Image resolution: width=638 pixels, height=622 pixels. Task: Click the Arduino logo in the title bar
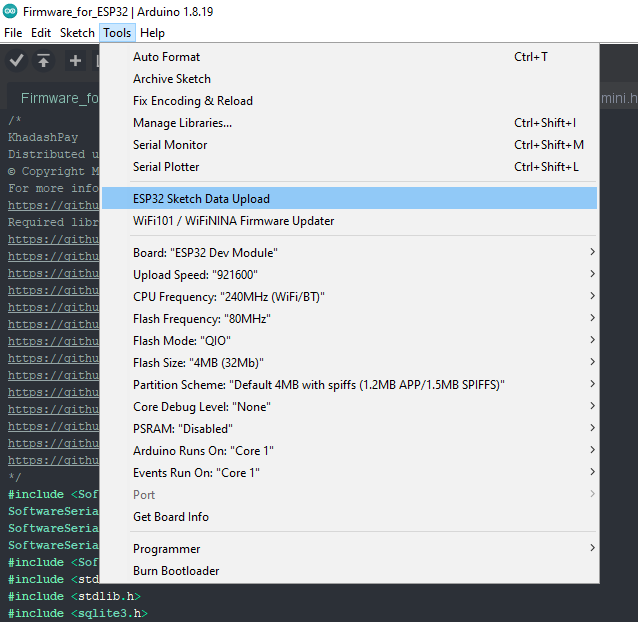pos(10,11)
